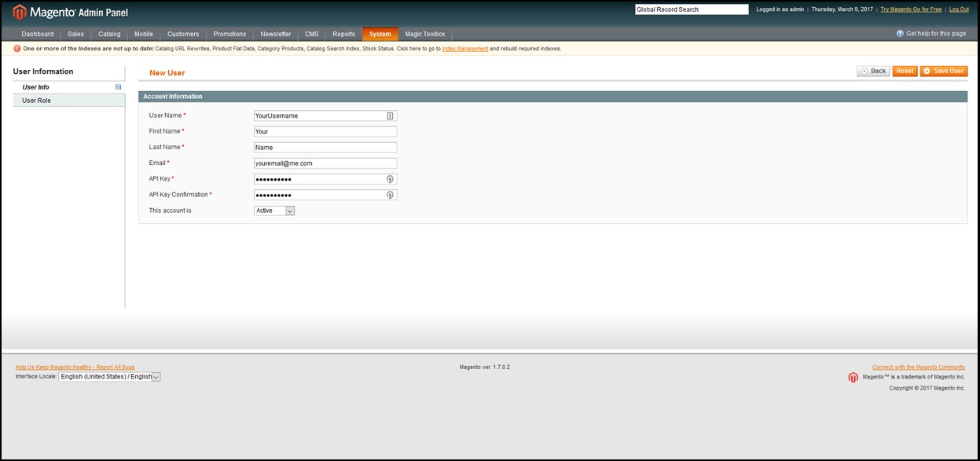
Task: Click the autofill icon in User Name field
Action: pyautogui.click(x=390, y=115)
